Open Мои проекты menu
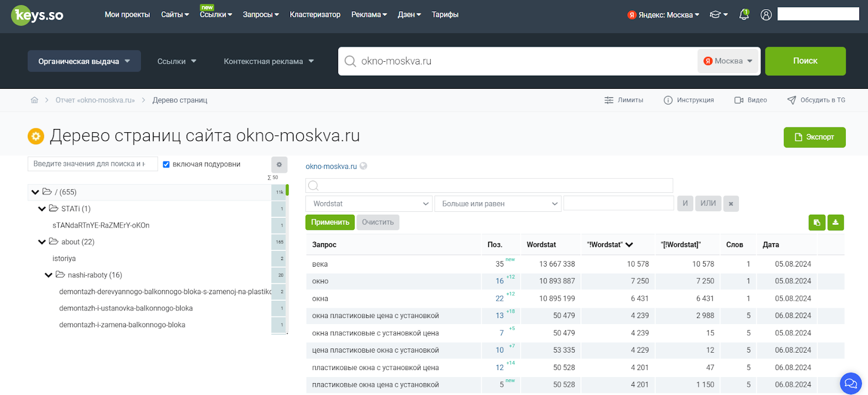Viewport: 868px width, 395px height. pyautogui.click(x=127, y=15)
